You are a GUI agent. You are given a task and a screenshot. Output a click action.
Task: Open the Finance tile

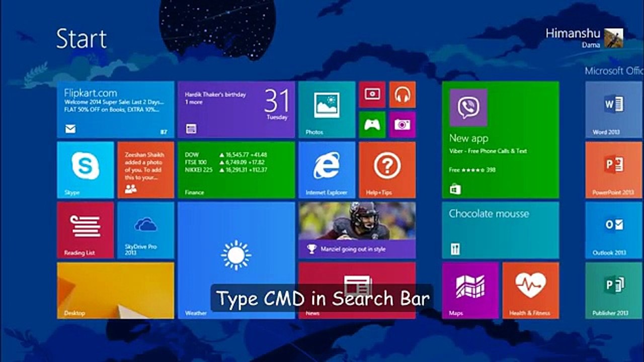click(236, 170)
